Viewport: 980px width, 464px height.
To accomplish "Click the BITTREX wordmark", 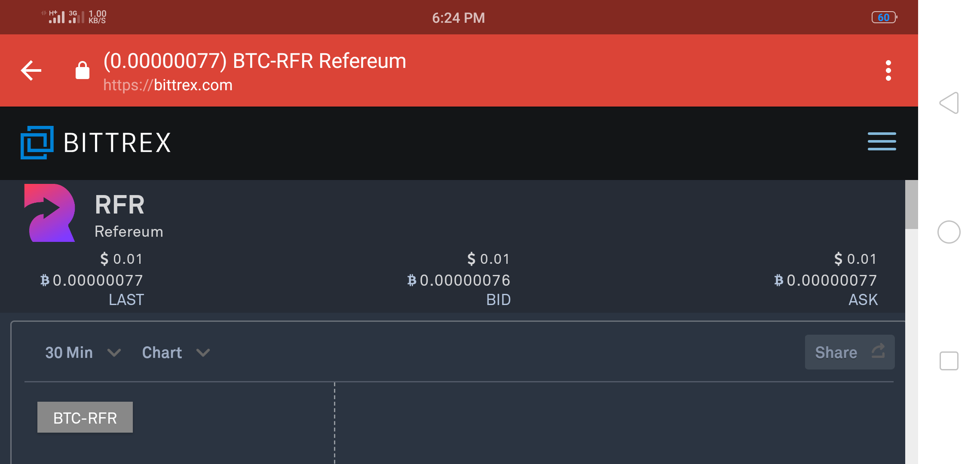I will [x=117, y=143].
